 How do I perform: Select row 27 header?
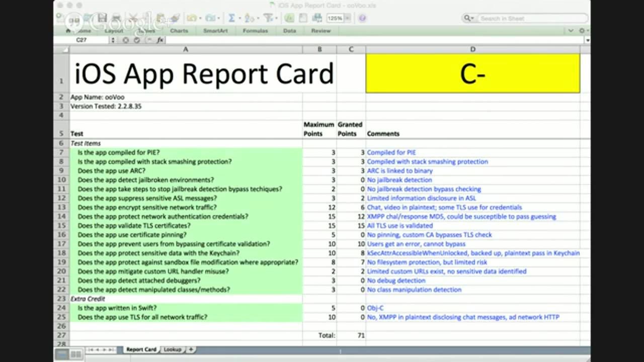61,335
